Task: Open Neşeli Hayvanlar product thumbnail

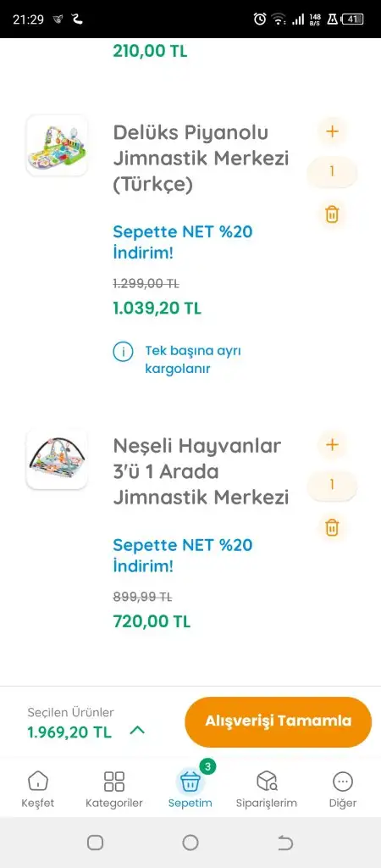Action: pyautogui.click(x=57, y=459)
